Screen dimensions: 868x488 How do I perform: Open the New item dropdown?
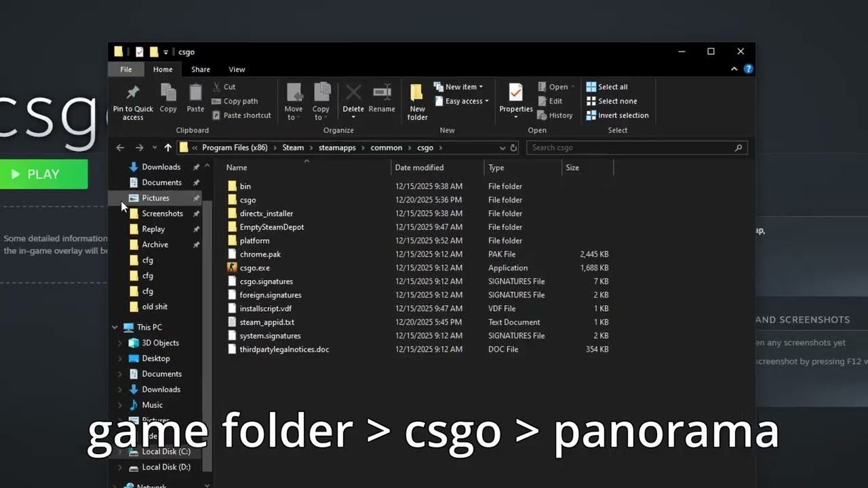(x=458, y=87)
